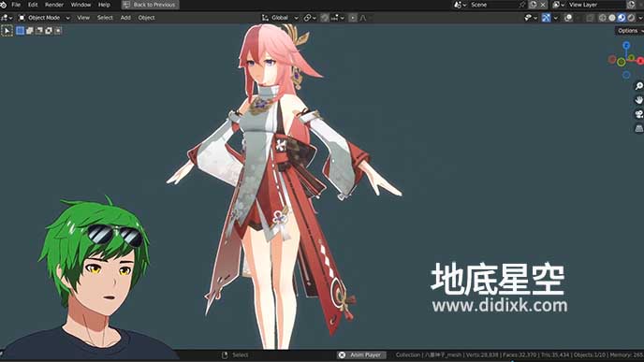Open the Render menu
Image resolution: width=644 pixels, height=362 pixels.
pos(54,5)
